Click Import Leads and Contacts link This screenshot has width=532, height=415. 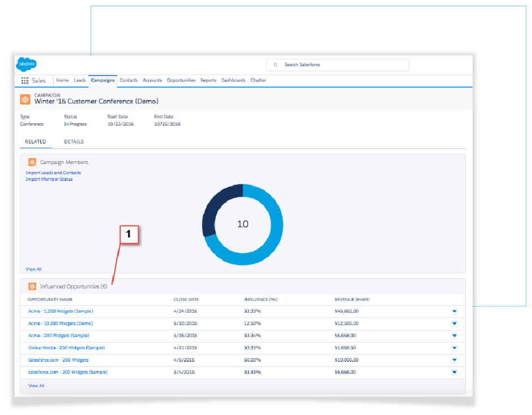[53, 172]
